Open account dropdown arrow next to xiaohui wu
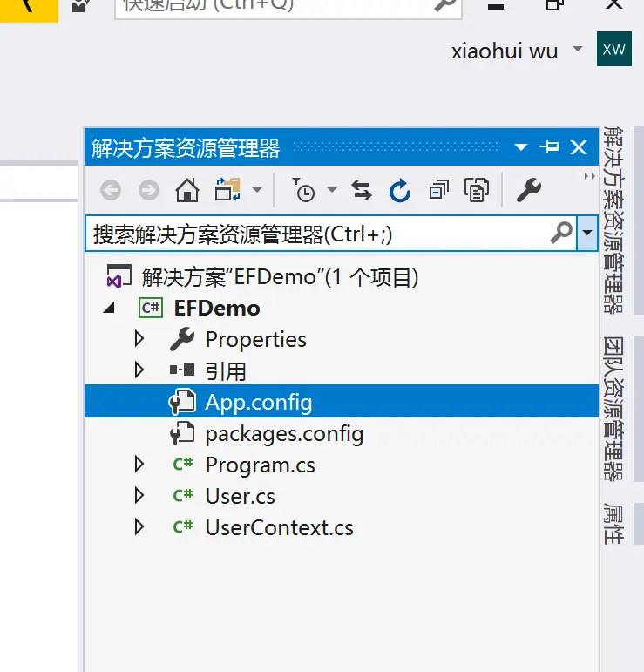This screenshot has width=644, height=672. pos(578,49)
